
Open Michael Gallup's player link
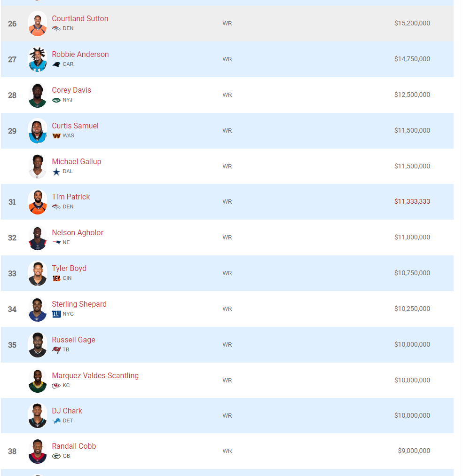point(77,161)
